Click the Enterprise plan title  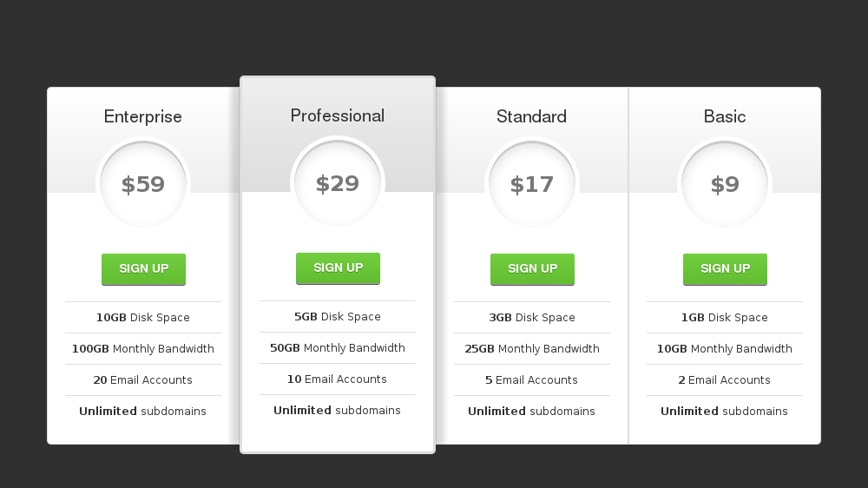tap(143, 116)
